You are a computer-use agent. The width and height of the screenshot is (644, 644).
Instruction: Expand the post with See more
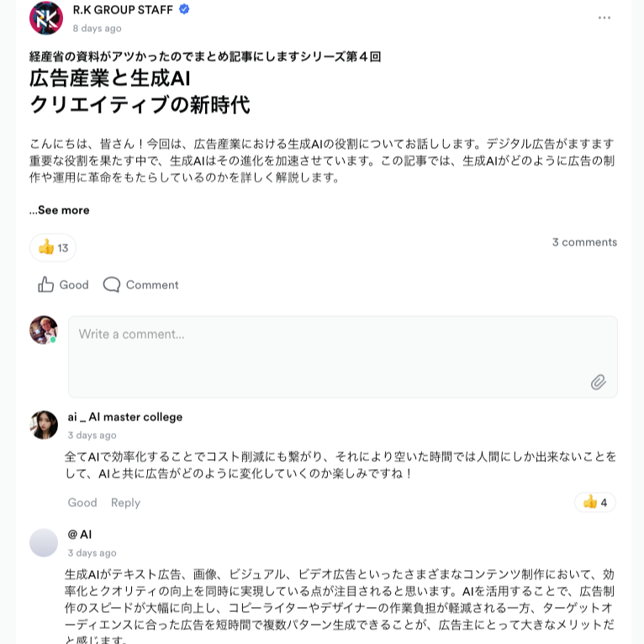(x=60, y=210)
